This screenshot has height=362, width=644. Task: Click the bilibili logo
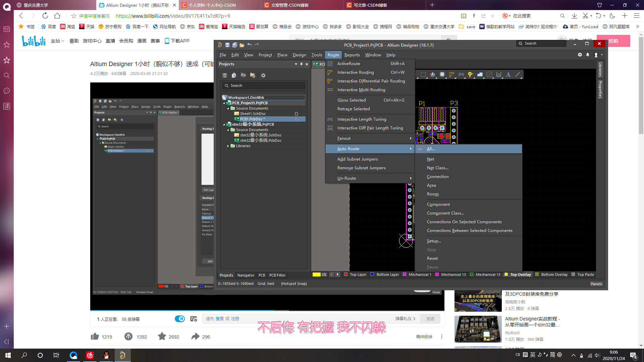(x=34, y=41)
